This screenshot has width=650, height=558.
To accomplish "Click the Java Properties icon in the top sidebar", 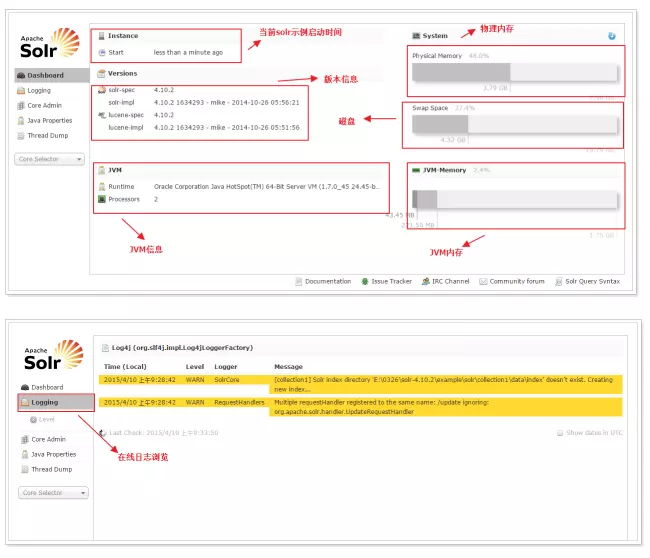I will (21, 121).
